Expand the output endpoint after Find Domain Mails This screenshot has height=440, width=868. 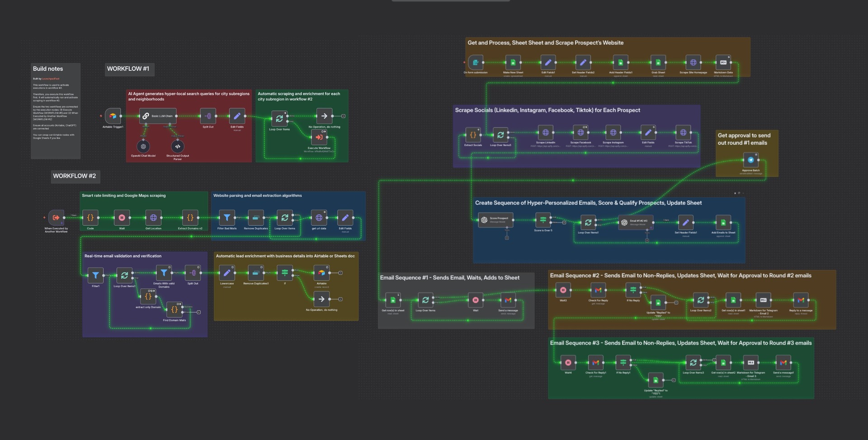[199, 312]
